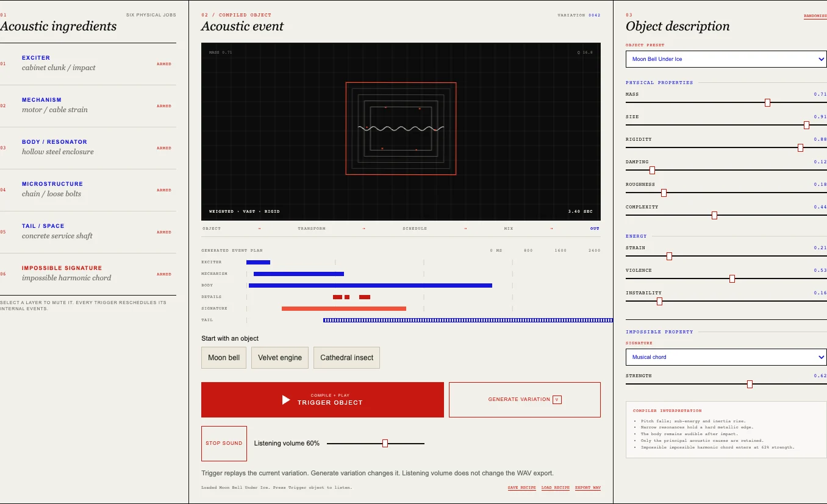
Task: Choose the Cathedral insect starter object
Action: [346, 358]
